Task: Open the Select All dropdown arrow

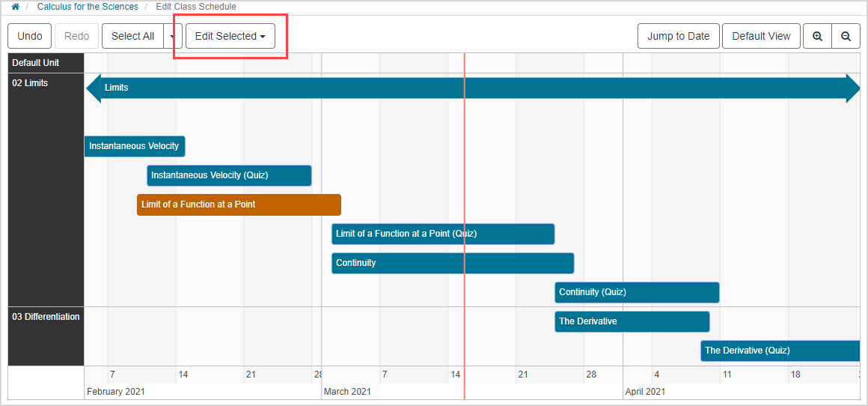Action: pyautogui.click(x=173, y=36)
